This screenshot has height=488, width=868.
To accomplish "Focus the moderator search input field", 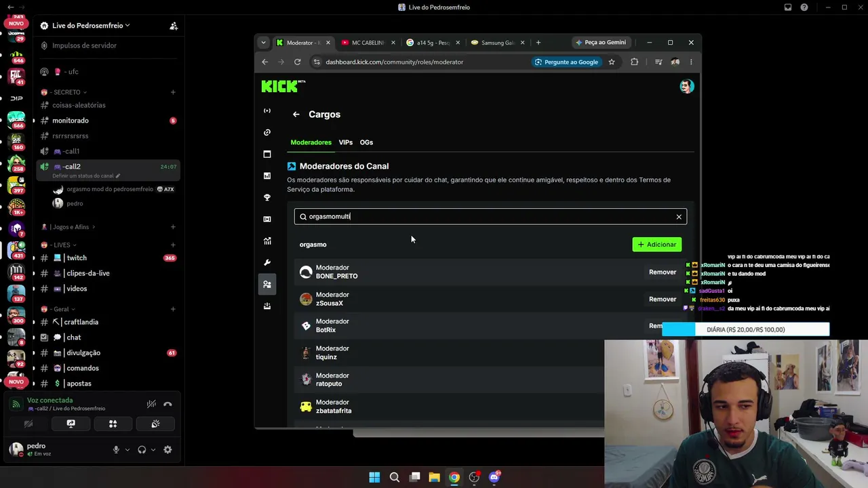I will (x=490, y=217).
